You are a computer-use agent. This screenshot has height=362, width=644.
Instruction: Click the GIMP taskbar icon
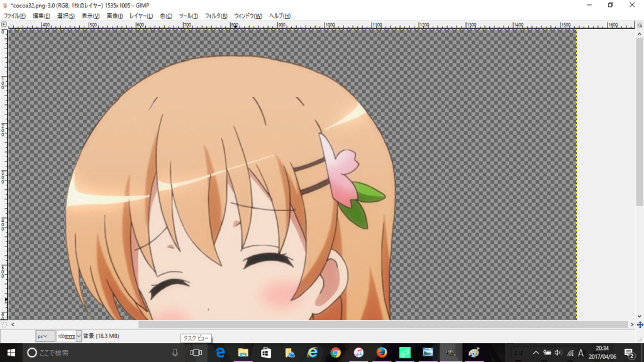point(450,353)
